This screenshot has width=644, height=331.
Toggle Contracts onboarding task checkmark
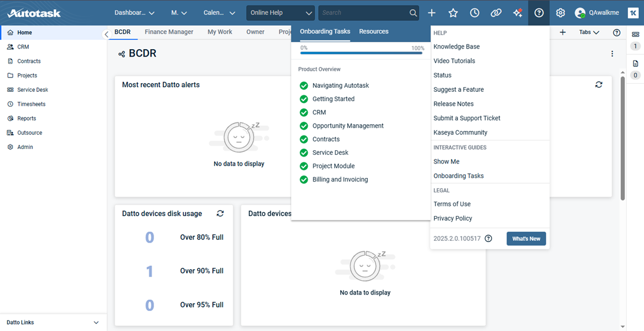click(304, 139)
